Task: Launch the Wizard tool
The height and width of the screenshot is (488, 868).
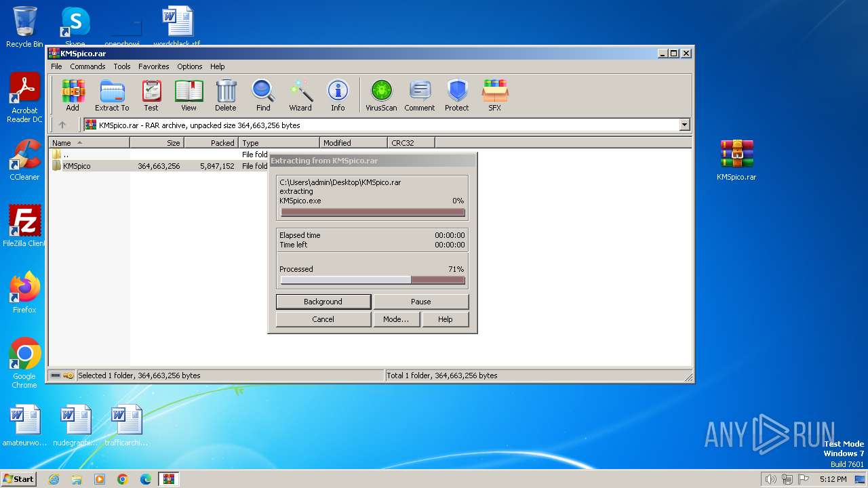Action: tap(300, 95)
